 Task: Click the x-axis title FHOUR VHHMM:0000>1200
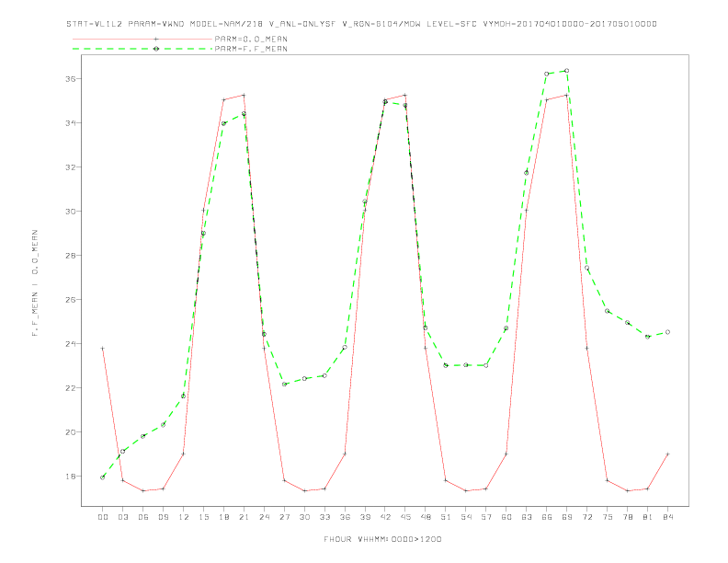point(382,539)
